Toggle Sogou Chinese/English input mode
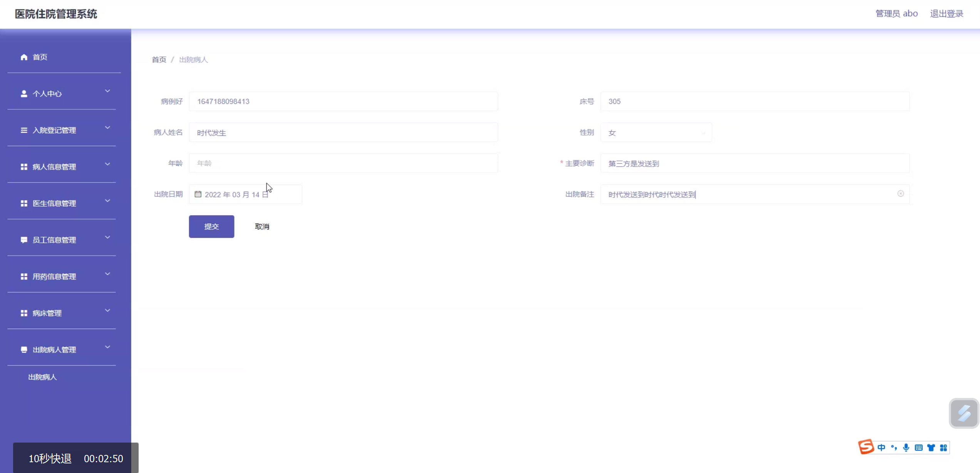 point(881,448)
